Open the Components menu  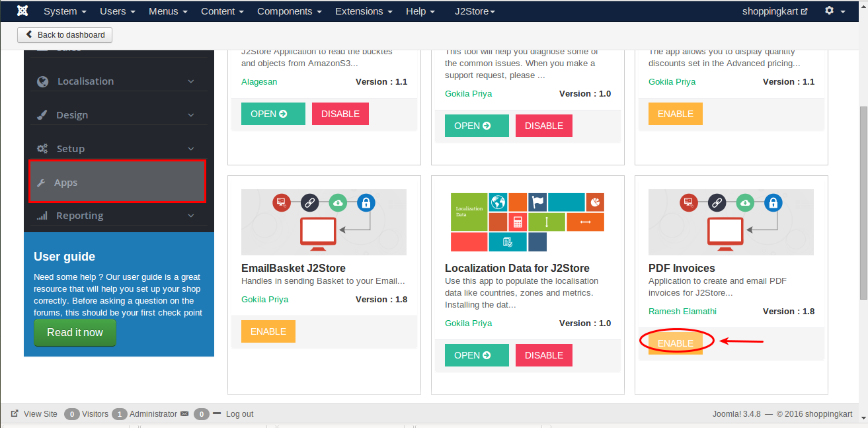click(290, 11)
